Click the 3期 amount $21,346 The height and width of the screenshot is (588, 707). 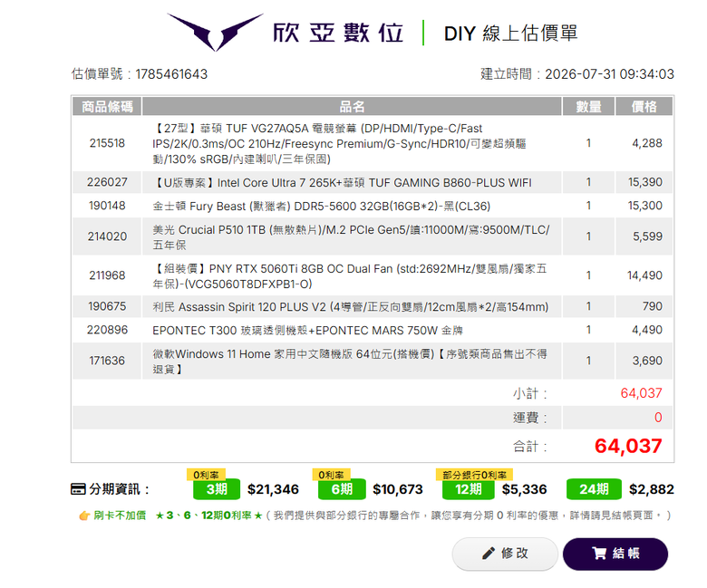click(x=273, y=489)
